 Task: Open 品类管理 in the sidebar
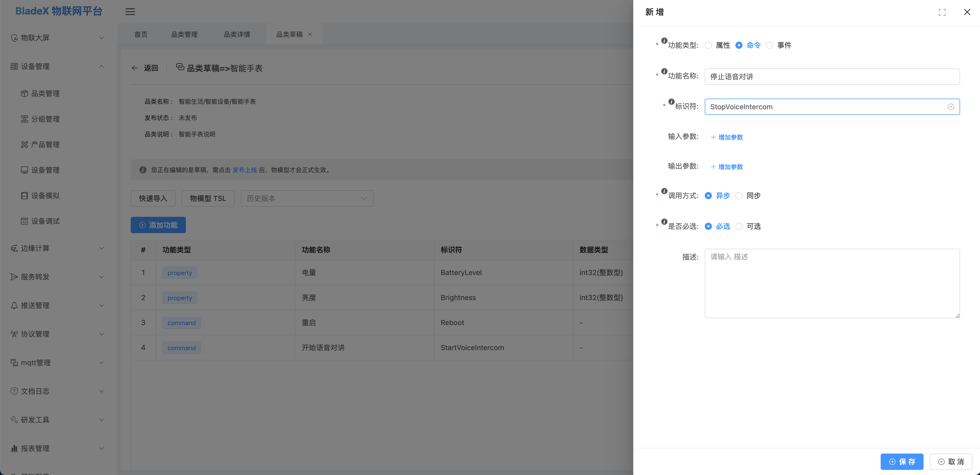45,94
